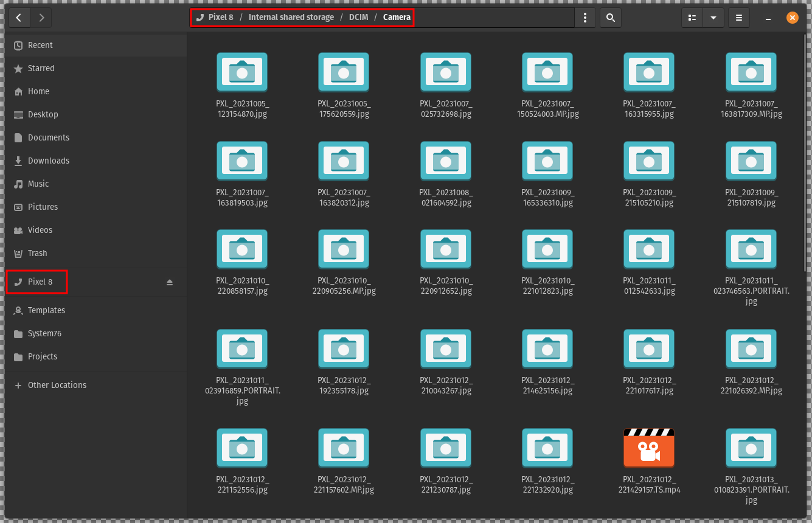Viewport: 812px width, 523px height.
Task: Open the Recent locations view
Action: coord(40,45)
